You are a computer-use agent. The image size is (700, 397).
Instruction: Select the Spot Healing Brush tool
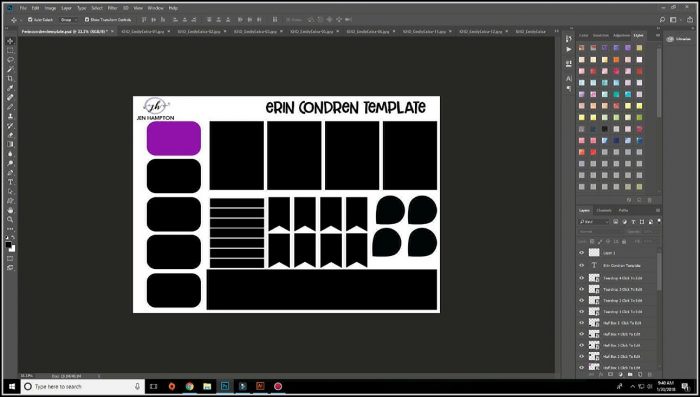pos(10,97)
